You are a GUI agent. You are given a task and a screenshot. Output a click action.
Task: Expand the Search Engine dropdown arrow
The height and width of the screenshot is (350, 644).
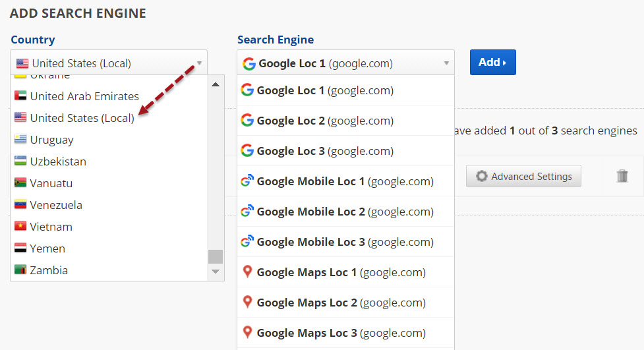point(446,63)
